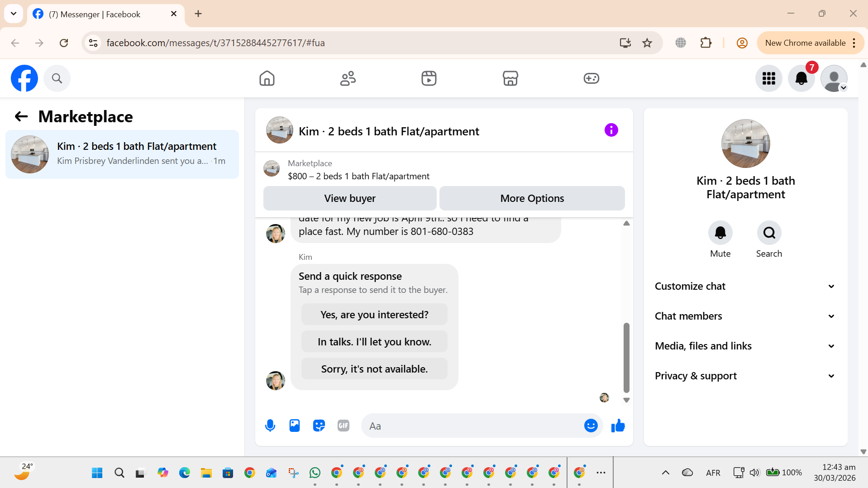Click the chat scroll up arrow

coord(626,223)
